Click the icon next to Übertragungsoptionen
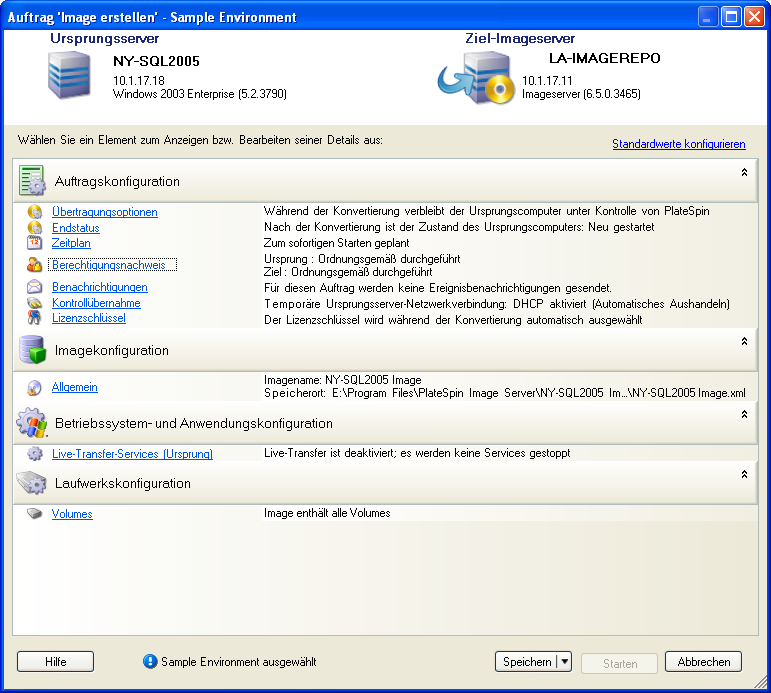Image resolution: width=771 pixels, height=693 pixels. [34, 212]
